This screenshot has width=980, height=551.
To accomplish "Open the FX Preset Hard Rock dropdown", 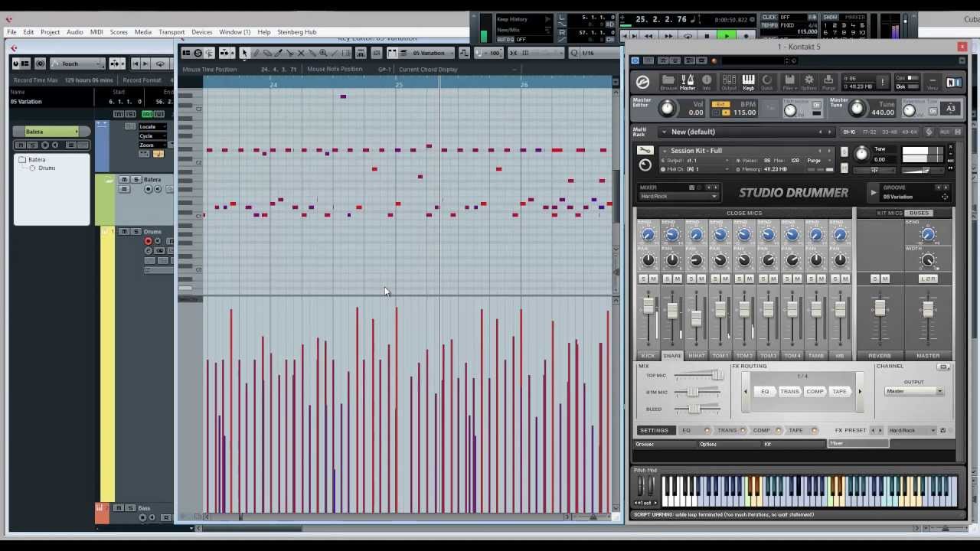I will [x=913, y=430].
